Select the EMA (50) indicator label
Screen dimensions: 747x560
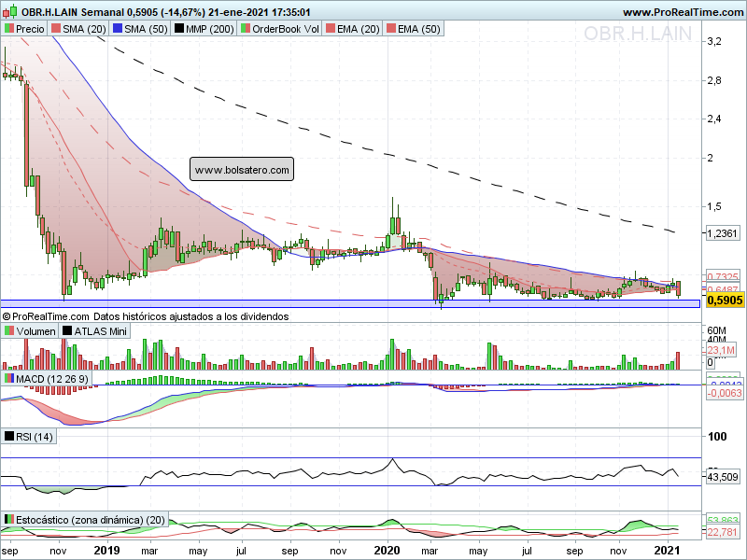[419, 29]
